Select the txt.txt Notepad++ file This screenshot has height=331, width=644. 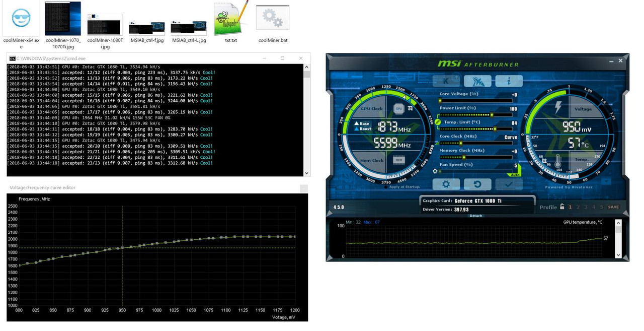click(231, 19)
